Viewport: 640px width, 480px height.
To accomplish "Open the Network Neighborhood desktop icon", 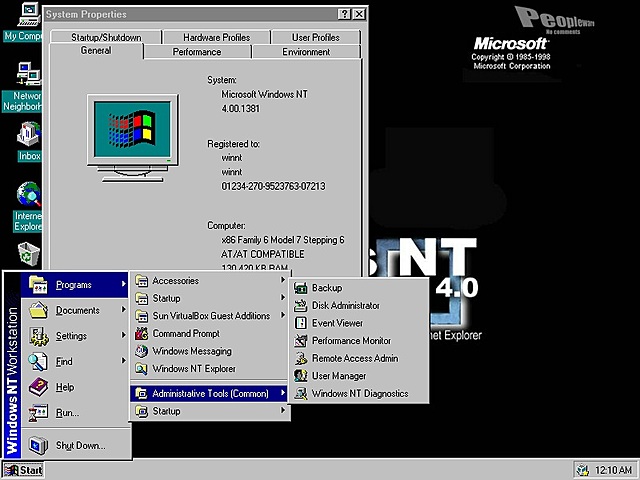I will tap(29, 73).
